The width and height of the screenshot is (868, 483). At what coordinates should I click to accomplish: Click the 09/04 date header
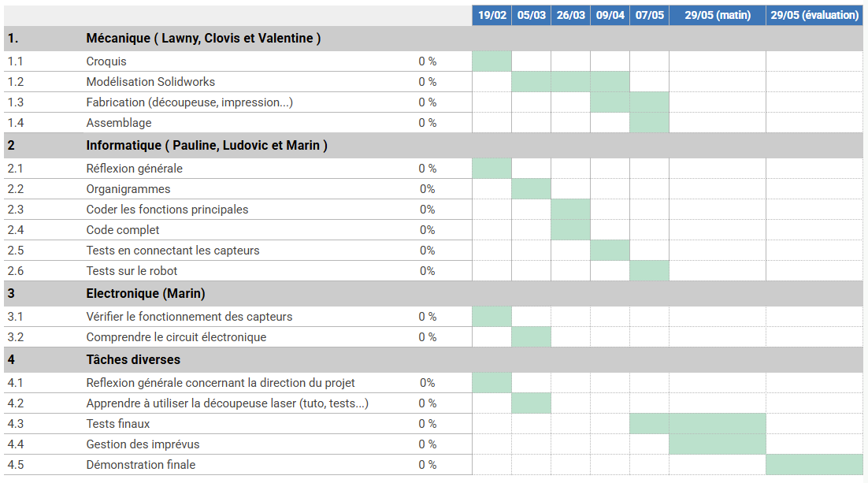point(610,15)
